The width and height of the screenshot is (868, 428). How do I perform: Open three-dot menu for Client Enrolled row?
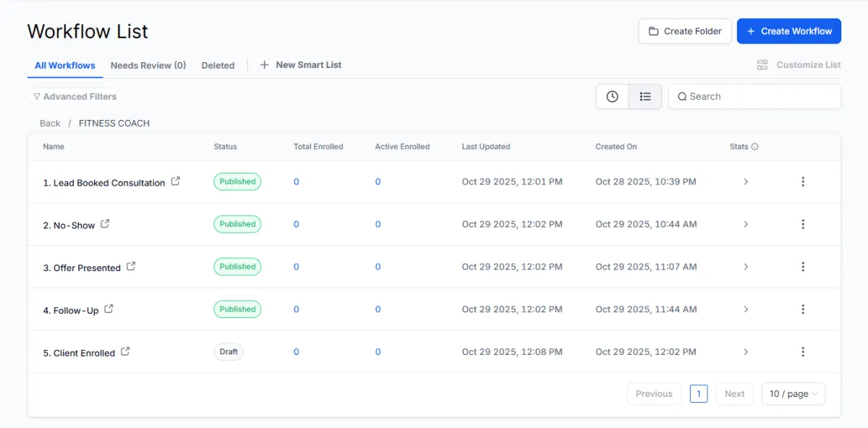click(x=803, y=352)
